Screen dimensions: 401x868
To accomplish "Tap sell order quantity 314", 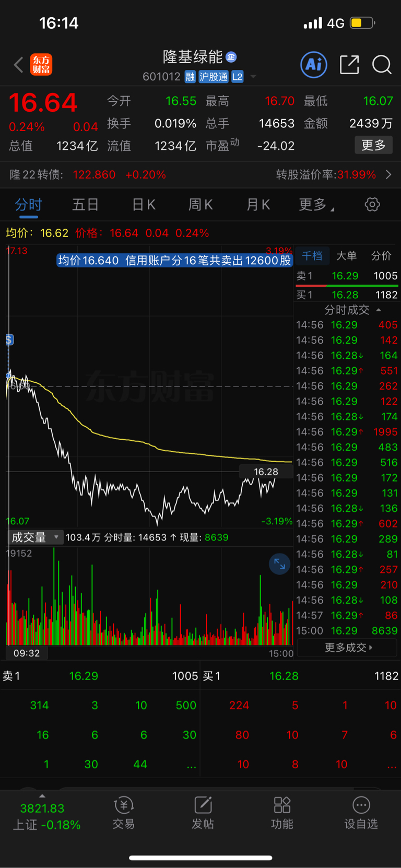I will [39, 705].
